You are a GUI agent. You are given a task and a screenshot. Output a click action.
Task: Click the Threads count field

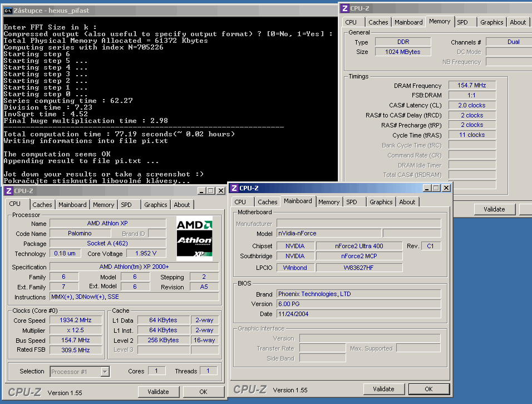(208, 371)
